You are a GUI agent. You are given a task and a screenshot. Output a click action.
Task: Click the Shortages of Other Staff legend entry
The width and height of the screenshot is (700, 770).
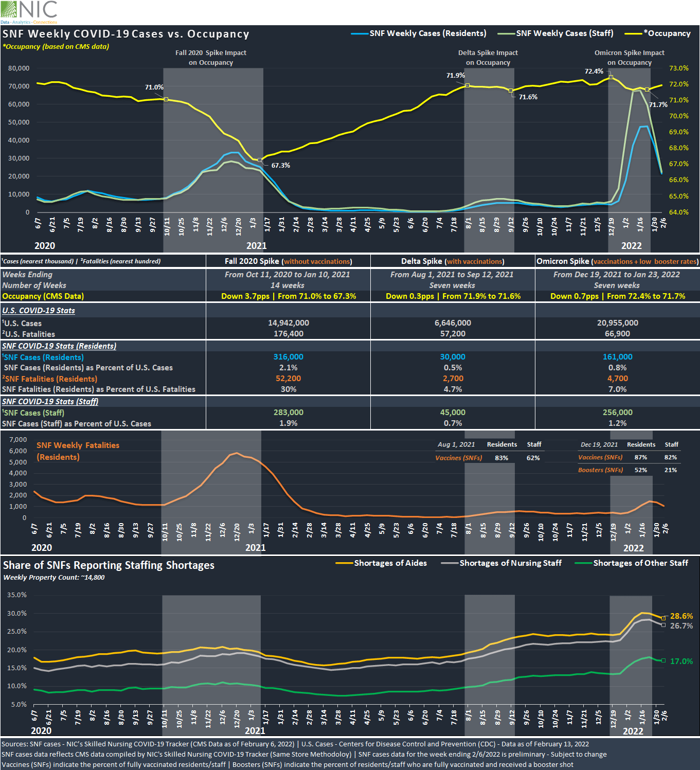(632, 563)
